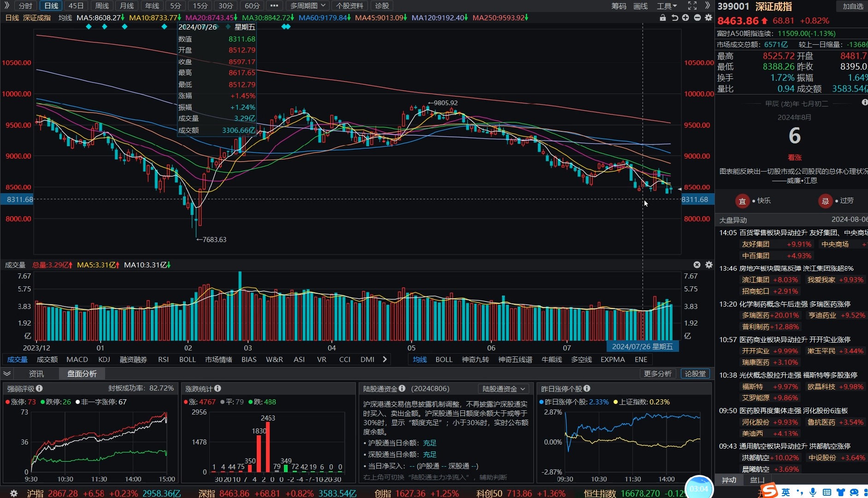Click the 筹码 chips button
The image size is (868, 498).
coord(619,6)
